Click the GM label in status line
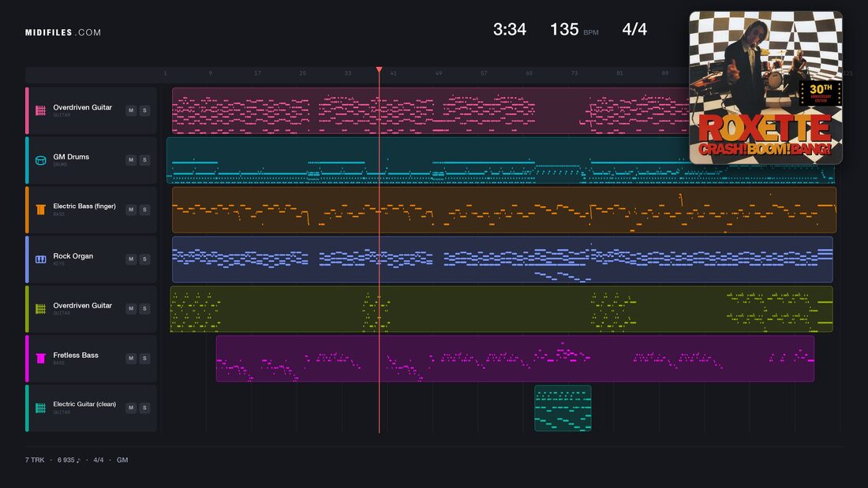The height and width of the screenshot is (488, 868). tap(122, 460)
